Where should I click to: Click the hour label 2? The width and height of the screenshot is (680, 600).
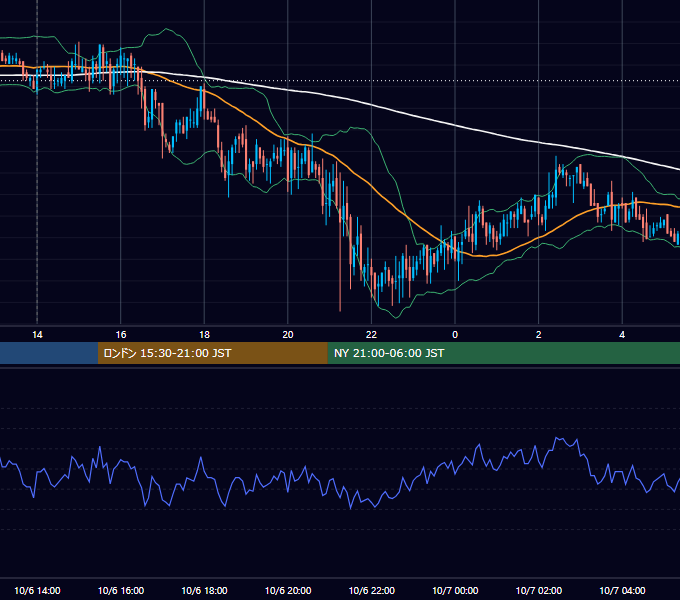(539, 335)
